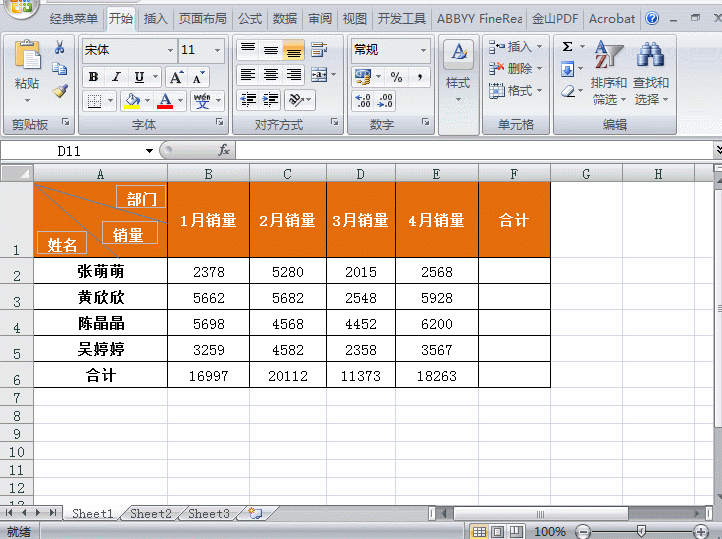Select the empty 合计 cell F2

point(514,271)
